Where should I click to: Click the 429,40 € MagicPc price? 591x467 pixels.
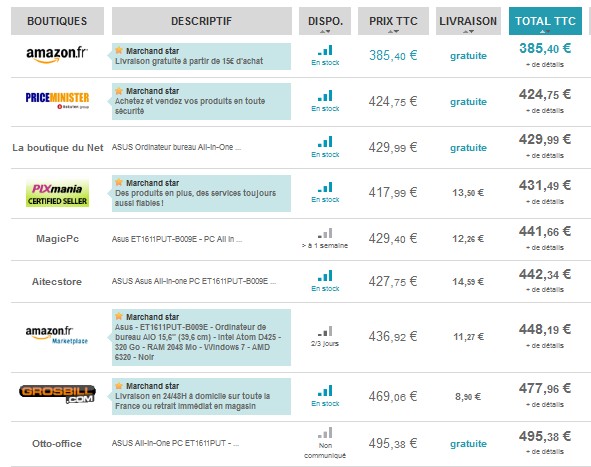click(x=393, y=239)
